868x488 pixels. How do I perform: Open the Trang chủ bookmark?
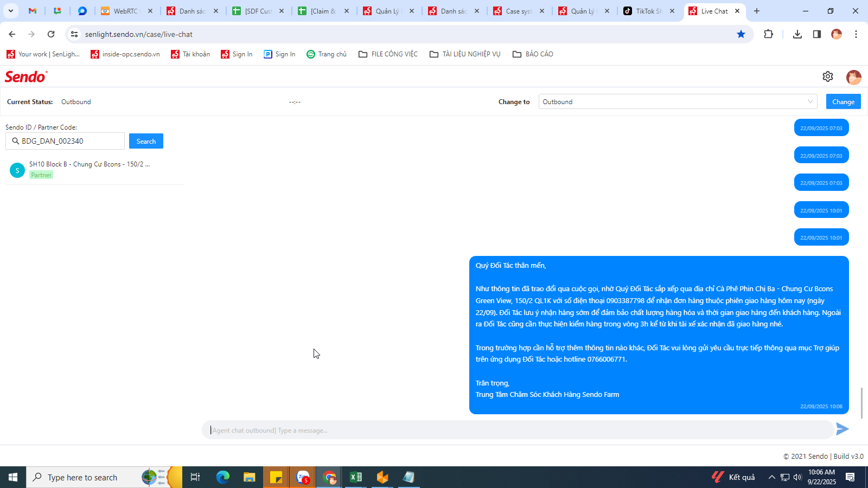point(327,54)
